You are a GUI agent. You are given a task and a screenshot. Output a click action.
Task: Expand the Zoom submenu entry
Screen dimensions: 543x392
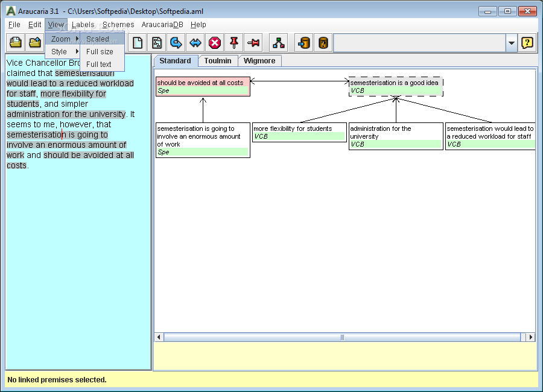click(63, 39)
